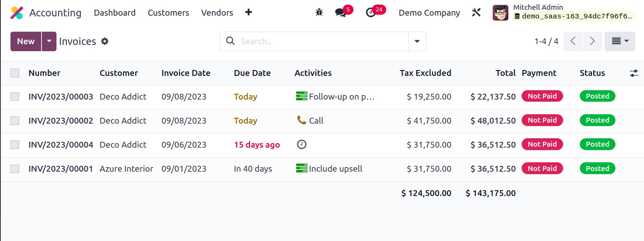The width and height of the screenshot is (644, 241).
Task: Check the box for INV/2023/00001
Action: pos(15,169)
